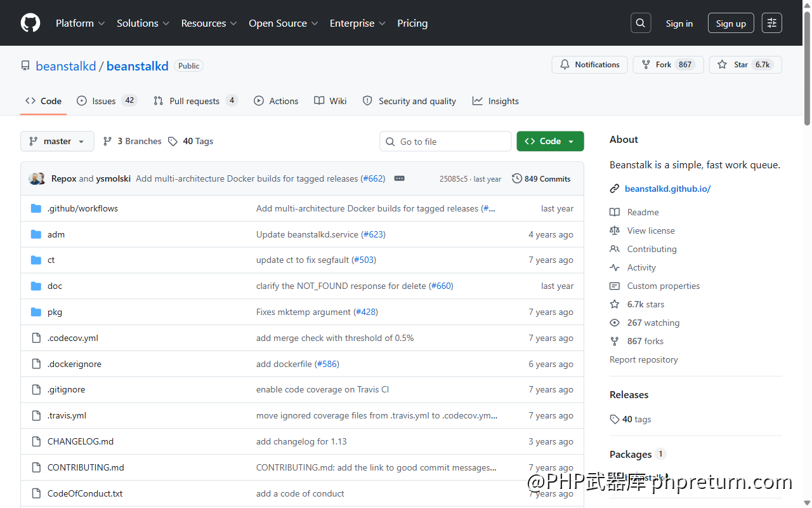Screen dimensions: 812x508
Task: View 849 Commits history
Action: coord(541,178)
